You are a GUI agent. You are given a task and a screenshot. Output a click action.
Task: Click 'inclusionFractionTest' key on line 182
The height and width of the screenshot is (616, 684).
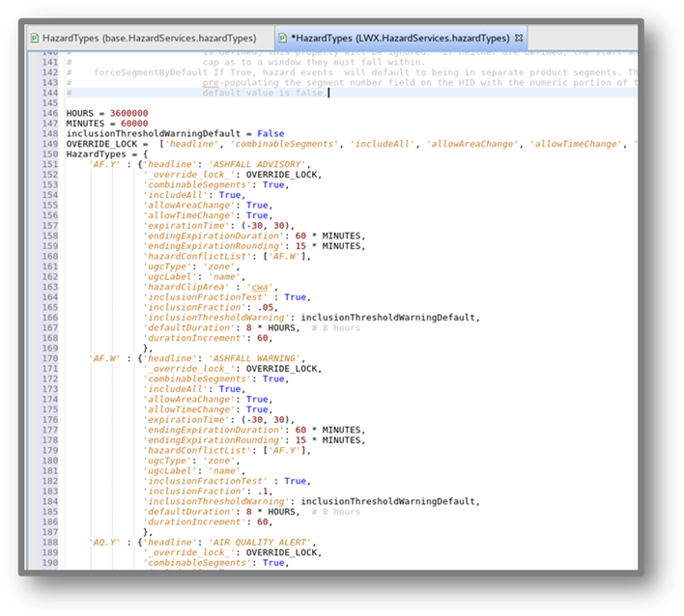pos(206,481)
